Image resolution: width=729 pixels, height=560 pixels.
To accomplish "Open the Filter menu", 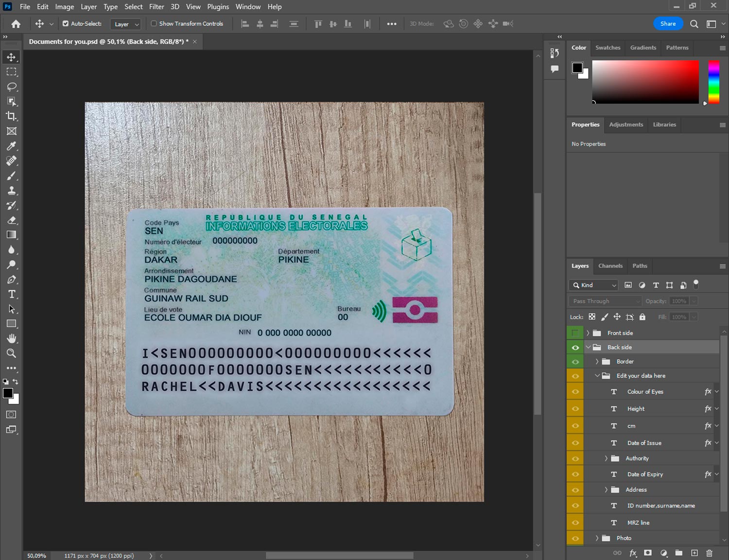I will click(x=156, y=7).
